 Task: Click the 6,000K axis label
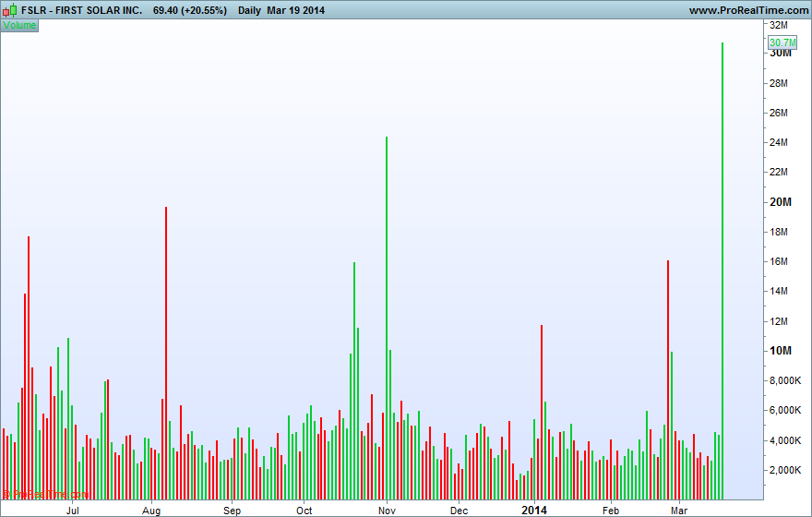(x=785, y=410)
